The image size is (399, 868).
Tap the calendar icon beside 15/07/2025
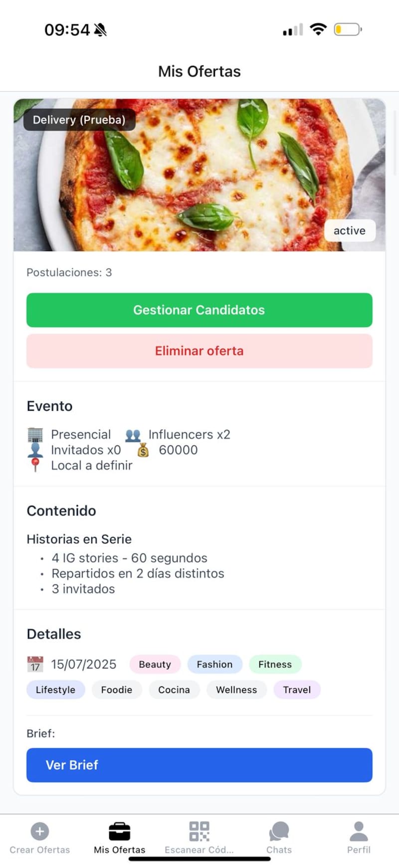tap(35, 664)
